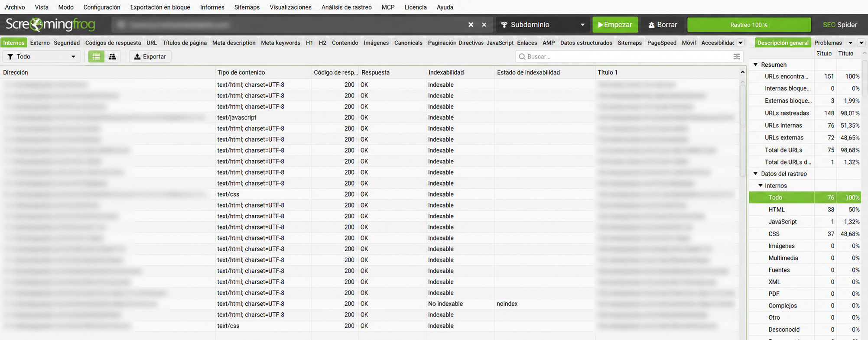Switch to Códigos de respuesta tab
The image size is (868, 340).
click(113, 43)
